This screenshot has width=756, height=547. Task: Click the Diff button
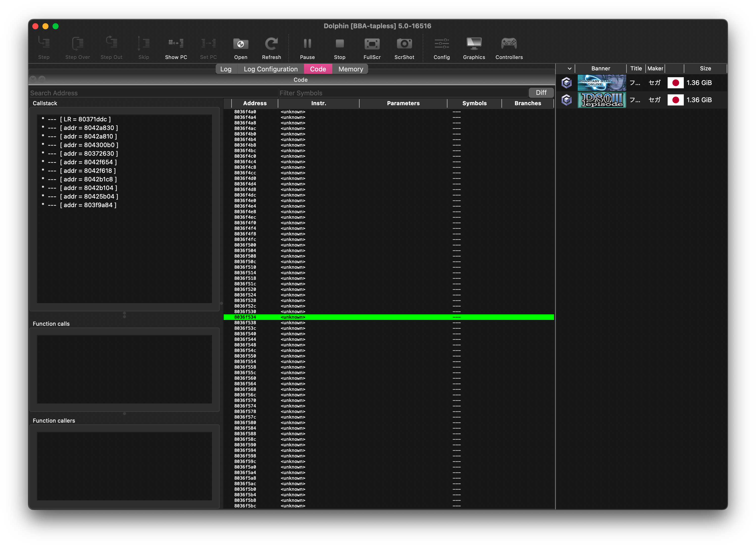pyautogui.click(x=541, y=93)
